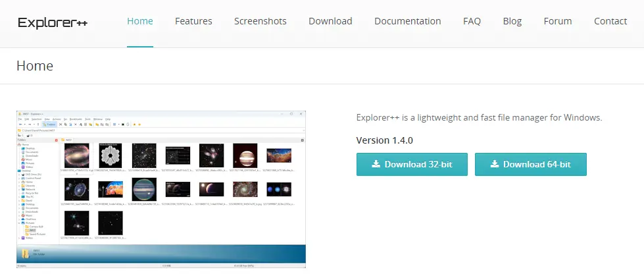644x280 pixels.
Task: Open the Screenshots page
Action: pyautogui.click(x=260, y=21)
